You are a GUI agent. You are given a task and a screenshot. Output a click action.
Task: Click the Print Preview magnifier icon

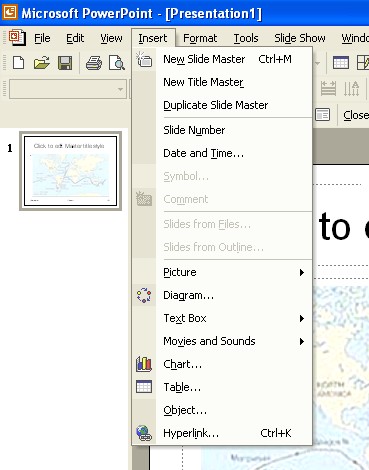click(x=117, y=63)
